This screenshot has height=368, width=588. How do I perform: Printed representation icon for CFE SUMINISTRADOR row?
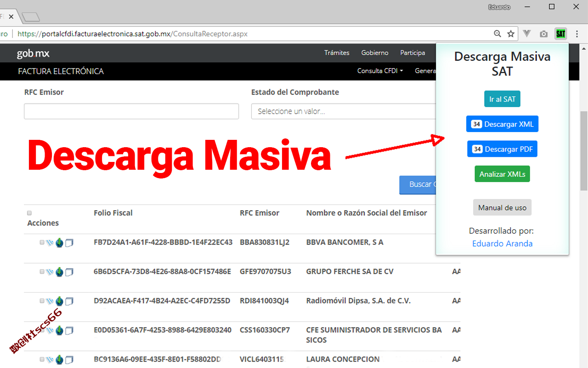click(x=69, y=330)
